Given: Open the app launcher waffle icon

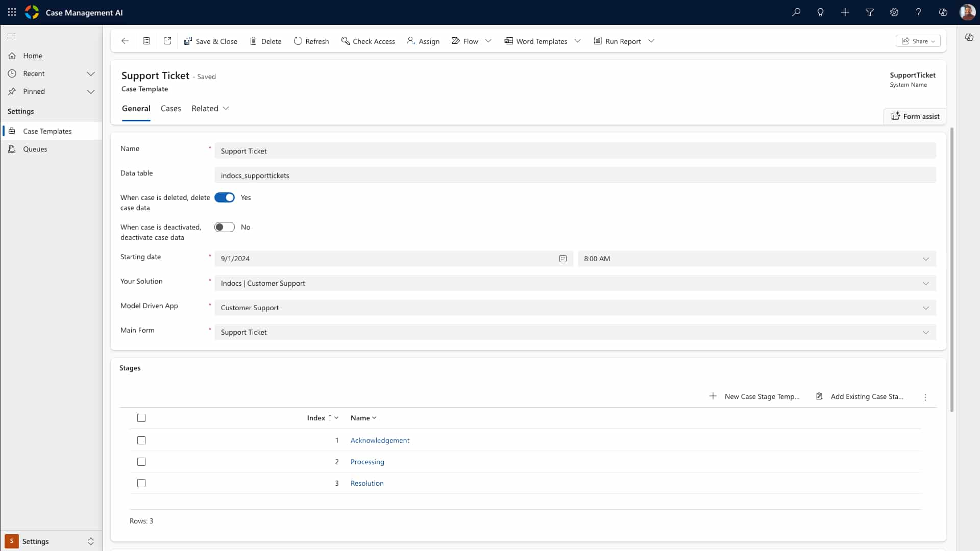Looking at the screenshot, I should [12, 12].
